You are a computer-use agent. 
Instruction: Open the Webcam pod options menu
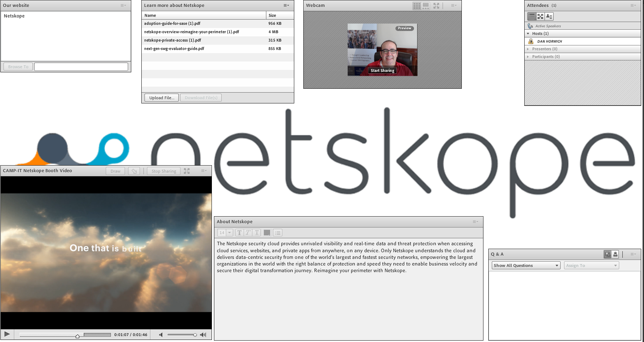(x=454, y=6)
